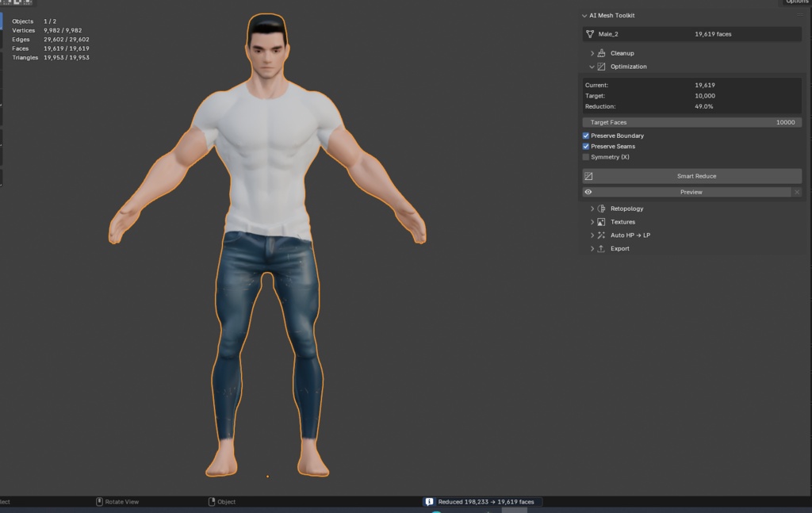Viewport: 812px width, 513px height.
Task: Expand the Textures section
Action: (x=592, y=222)
